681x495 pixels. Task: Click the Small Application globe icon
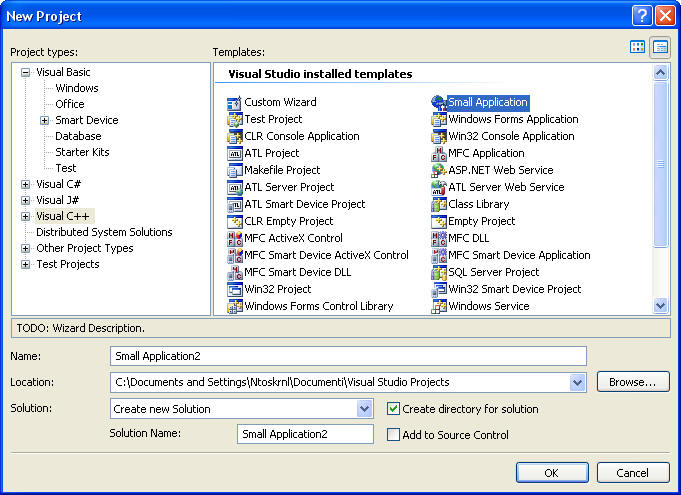tap(439, 103)
